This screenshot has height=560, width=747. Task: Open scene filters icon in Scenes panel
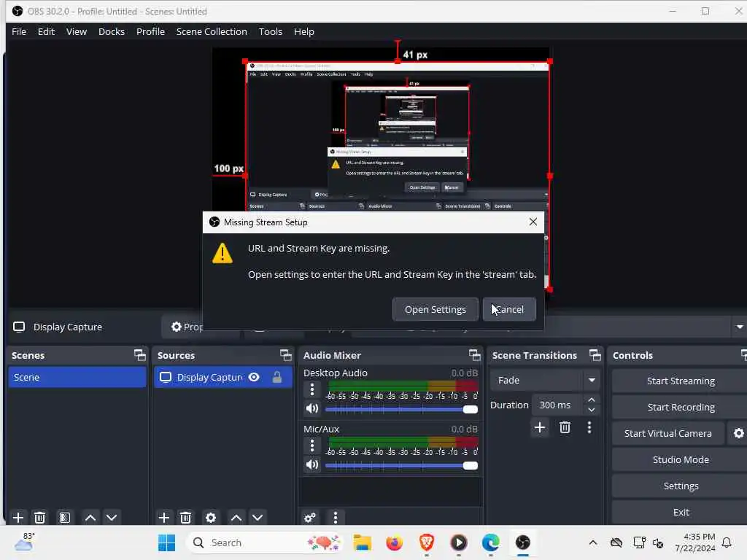(x=65, y=518)
